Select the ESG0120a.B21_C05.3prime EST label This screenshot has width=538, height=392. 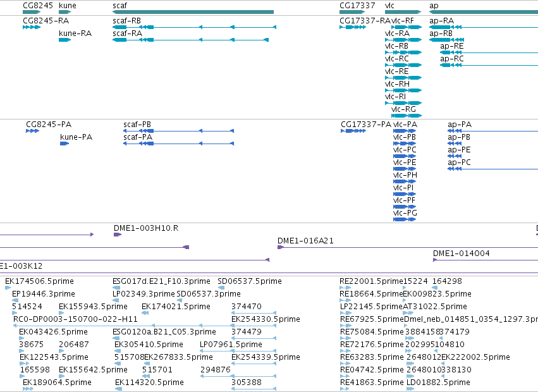(x=164, y=332)
